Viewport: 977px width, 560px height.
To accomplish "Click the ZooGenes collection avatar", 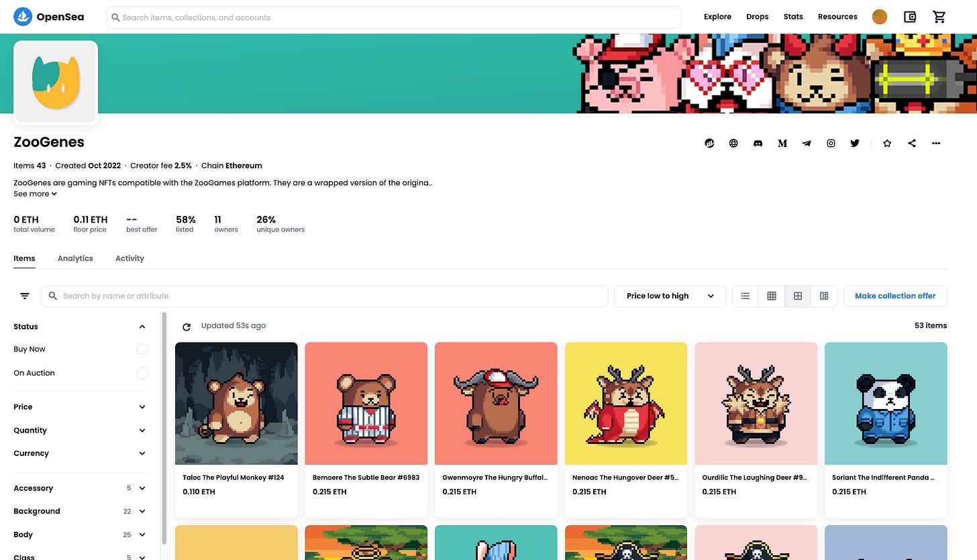I will [x=56, y=82].
